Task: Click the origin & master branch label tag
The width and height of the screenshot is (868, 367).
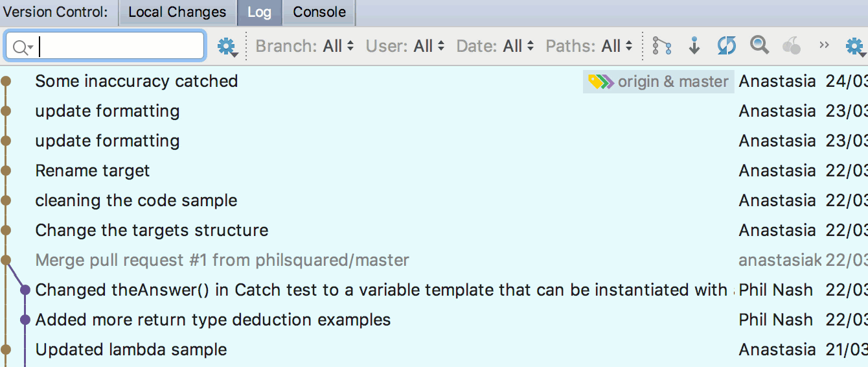Action: point(659,82)
